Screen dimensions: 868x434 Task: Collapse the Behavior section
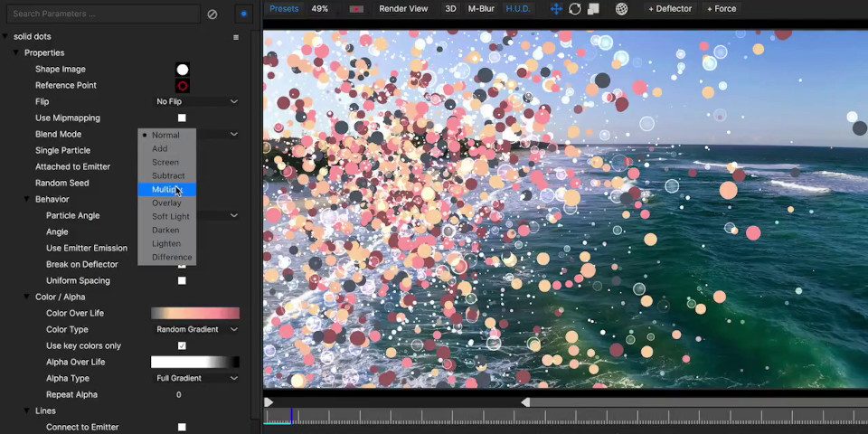[x=26, y=199]
